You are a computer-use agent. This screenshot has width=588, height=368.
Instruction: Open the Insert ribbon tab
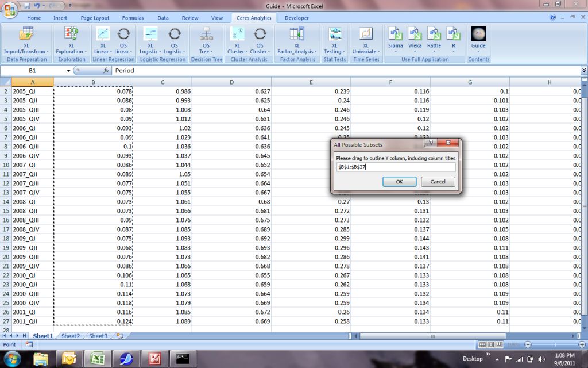pyautogui.click(x=60, y=18)
